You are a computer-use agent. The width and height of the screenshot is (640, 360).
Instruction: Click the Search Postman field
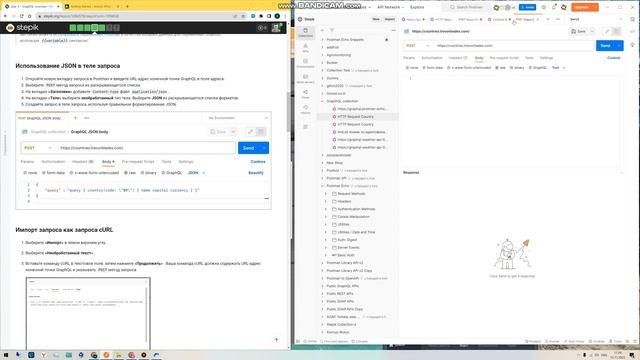pos(466,7)
